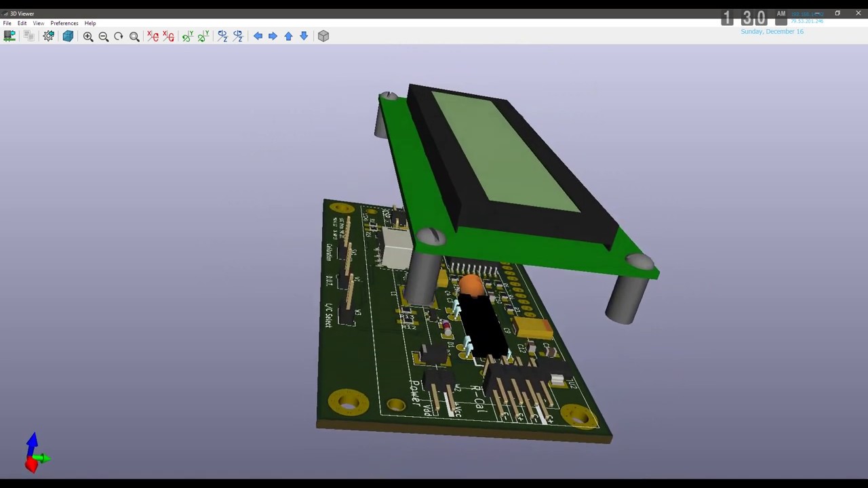The image size is (868, 488).
Task: Click the move left arrow icon
Action: (258, 36)
